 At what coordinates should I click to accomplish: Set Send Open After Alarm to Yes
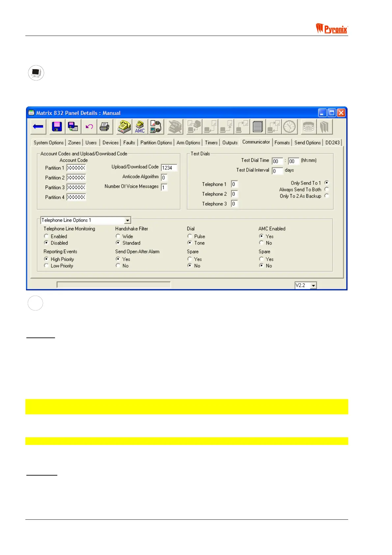(118, 259)
